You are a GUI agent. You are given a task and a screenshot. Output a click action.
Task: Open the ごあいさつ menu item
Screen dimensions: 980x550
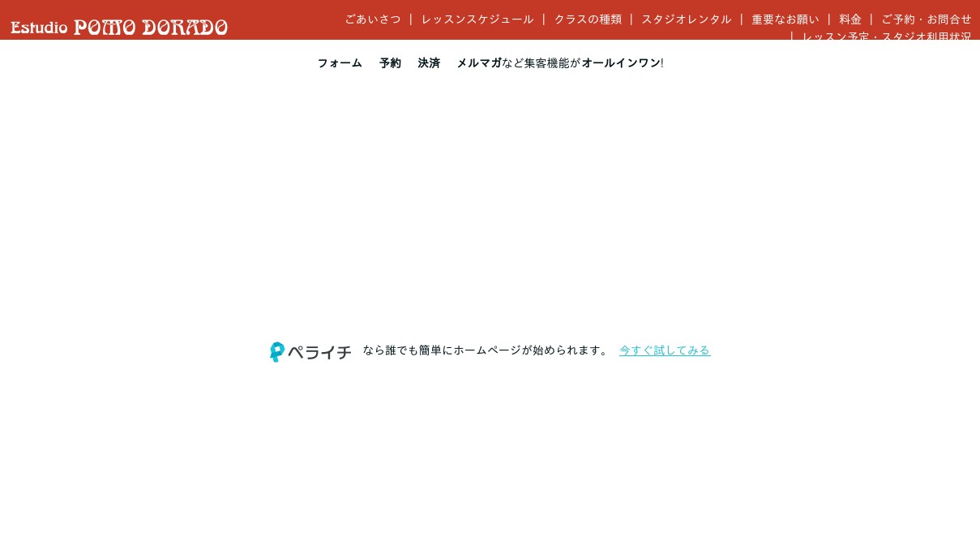point(373,19)
